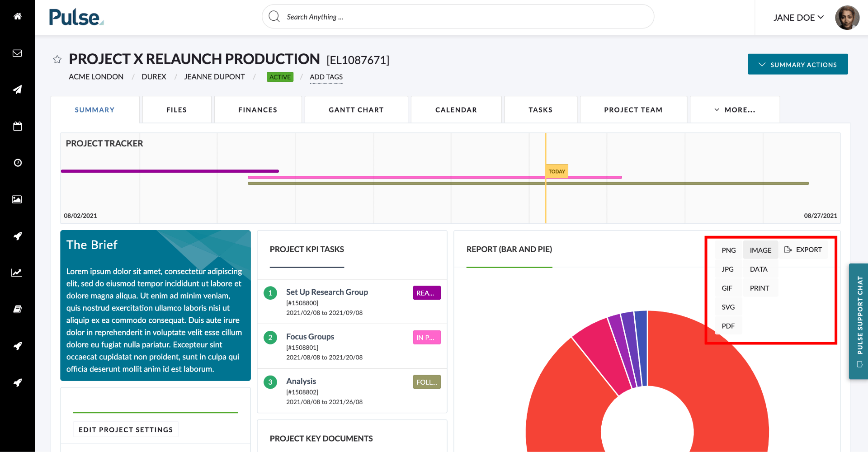Click the bottom-most rocket sidebar icon
868x452 pixels.
coord(17,382)
